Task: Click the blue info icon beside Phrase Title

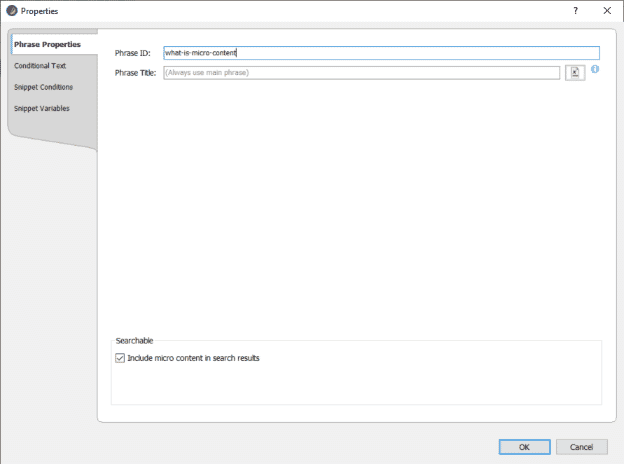Action: 595,69
